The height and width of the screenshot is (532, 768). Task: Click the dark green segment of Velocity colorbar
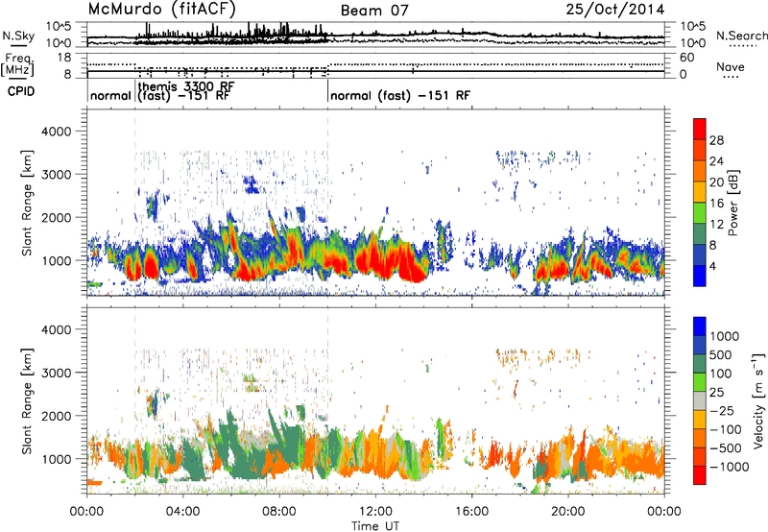[700, 364]
